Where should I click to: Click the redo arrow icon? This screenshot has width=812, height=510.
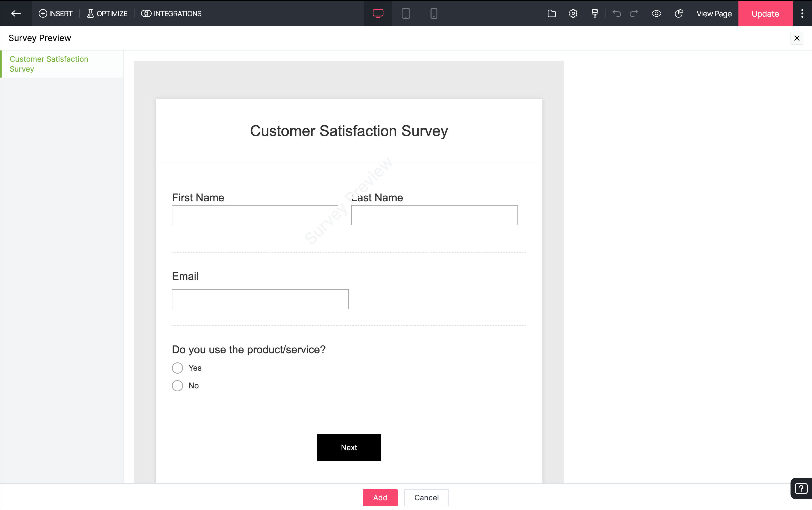pos(634,13)
